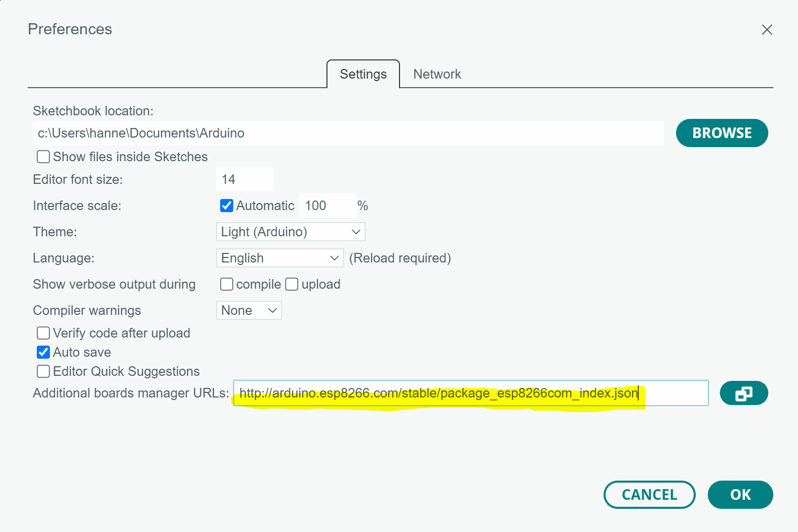Switch to the Network tab
798x532 pixels.
pyautogui.click(x=437, y=74)
